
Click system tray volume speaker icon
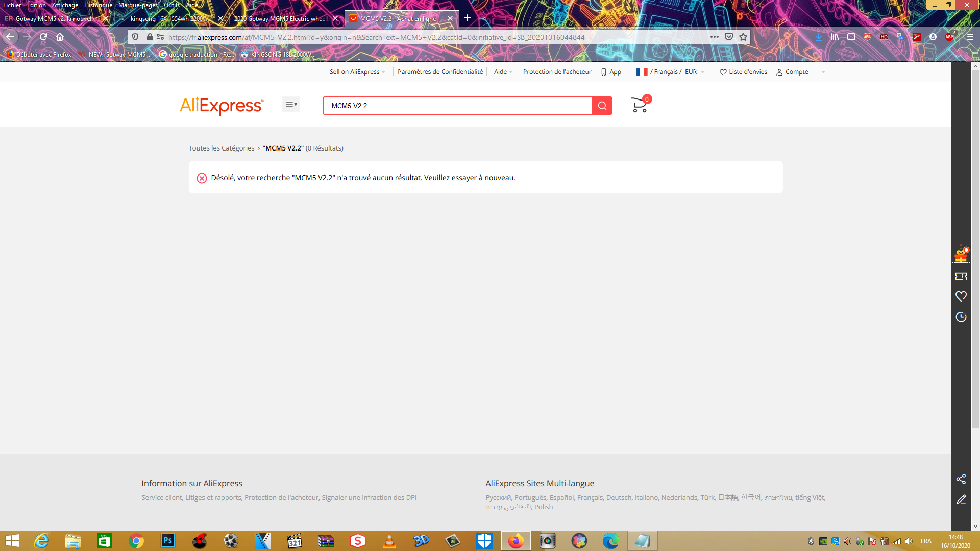click(909, 541)
